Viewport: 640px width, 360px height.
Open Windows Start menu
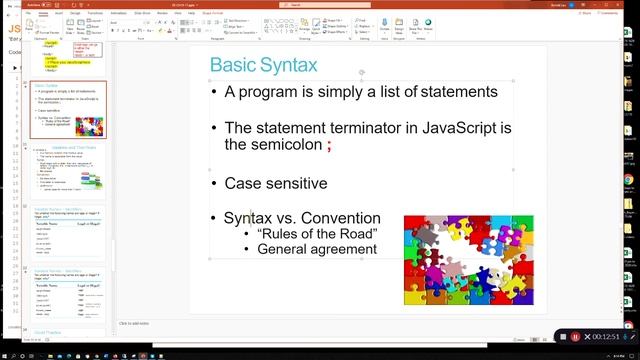(x=4, y=356)
